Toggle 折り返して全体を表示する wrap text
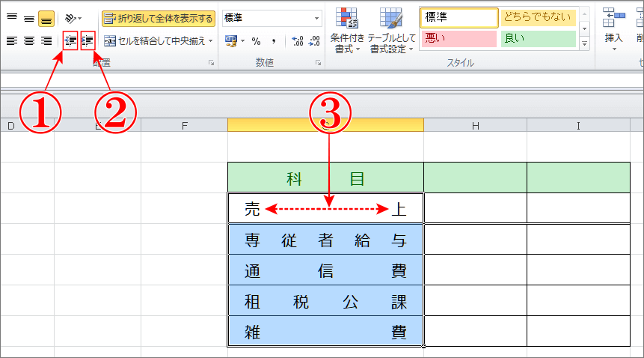The width and height of the screenshot is (644, 358). pyautogui.click(x=159, y=19)
